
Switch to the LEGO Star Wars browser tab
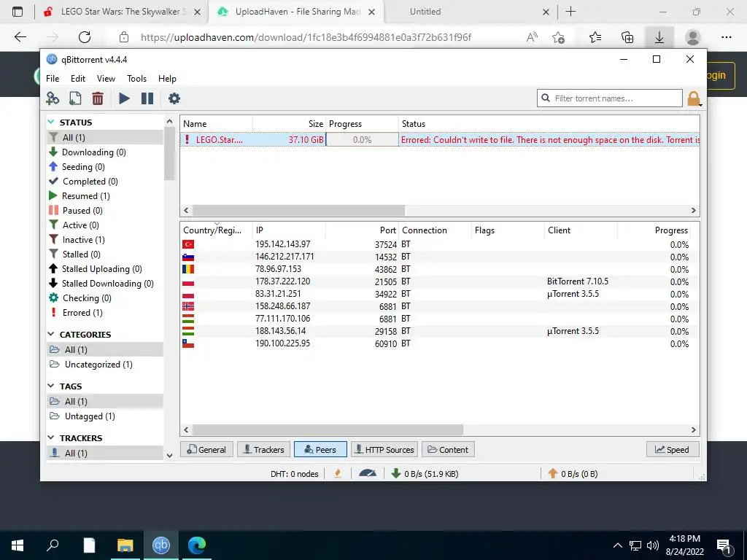(122, 12)
